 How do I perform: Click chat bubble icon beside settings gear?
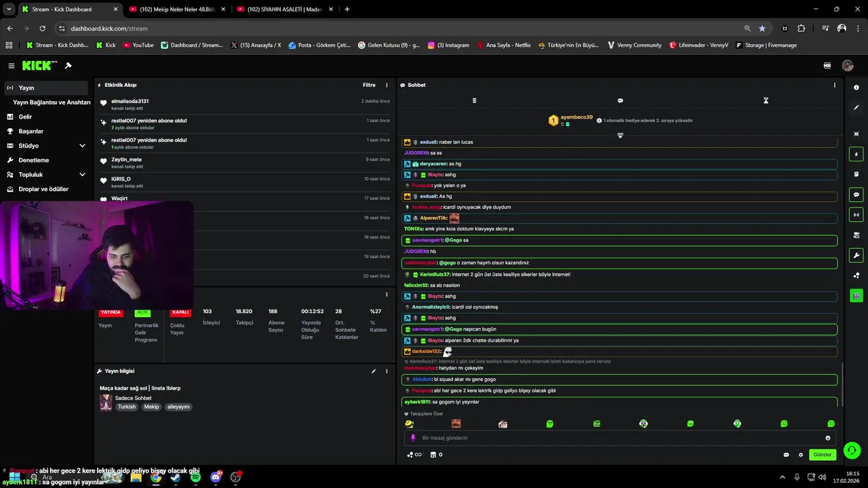point(786,455)
